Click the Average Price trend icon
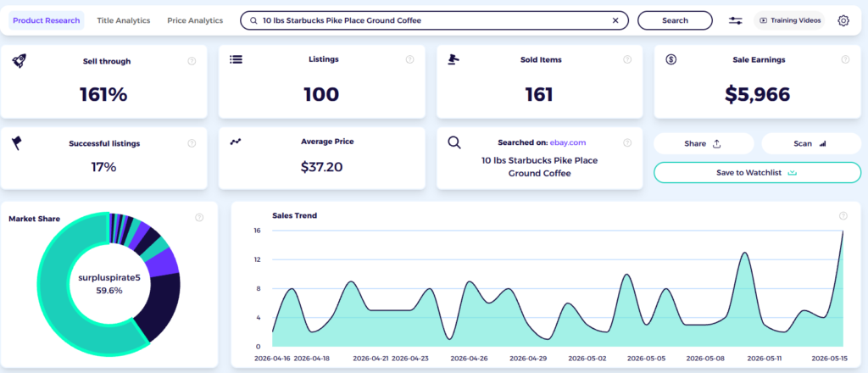 [x=236, y=142]
